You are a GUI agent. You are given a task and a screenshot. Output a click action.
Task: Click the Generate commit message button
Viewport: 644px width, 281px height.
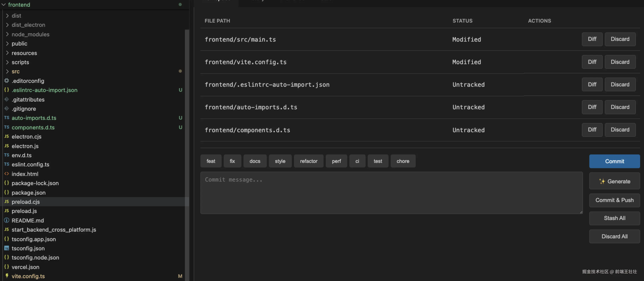(x=614, y=181)
